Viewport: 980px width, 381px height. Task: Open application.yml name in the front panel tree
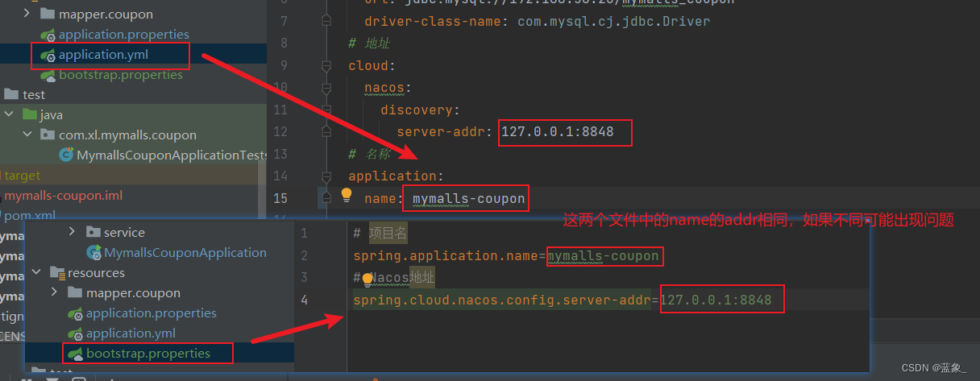tap(131, 333)
